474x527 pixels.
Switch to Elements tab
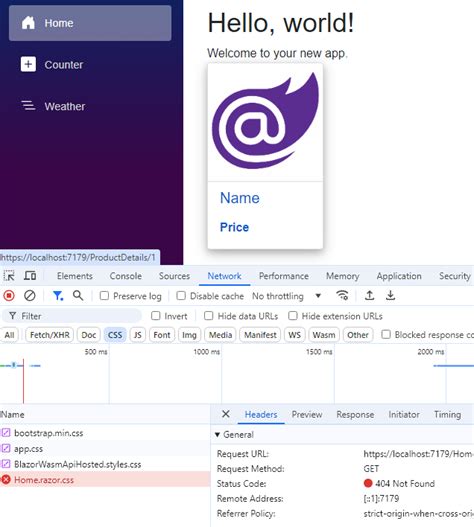pos(75,276)
